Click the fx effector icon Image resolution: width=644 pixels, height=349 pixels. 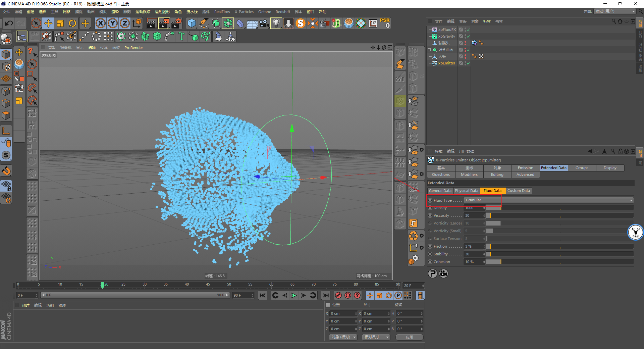(231, 36)
